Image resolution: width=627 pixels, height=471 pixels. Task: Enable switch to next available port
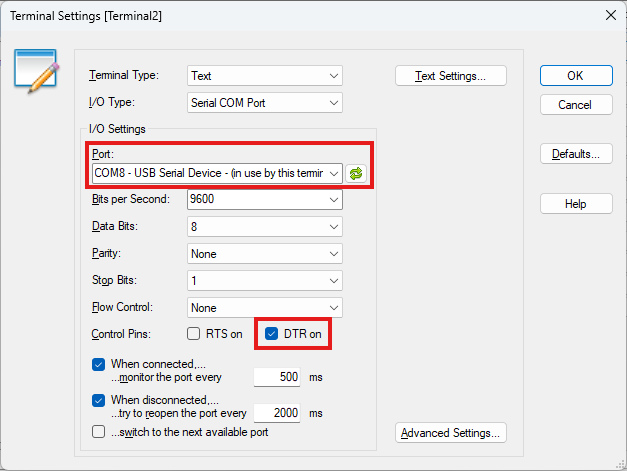click(98, 432)
